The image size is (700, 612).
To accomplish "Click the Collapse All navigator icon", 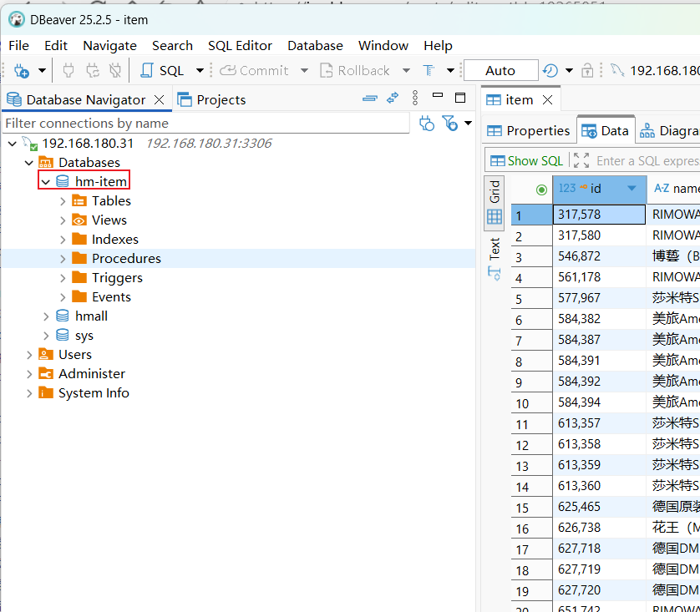I will click(x=370, y=99).
